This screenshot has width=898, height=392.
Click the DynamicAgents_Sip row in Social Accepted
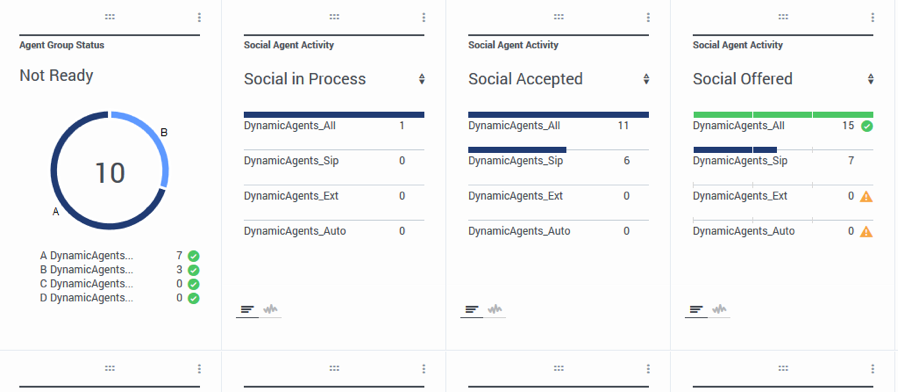[x=558, y=161]
